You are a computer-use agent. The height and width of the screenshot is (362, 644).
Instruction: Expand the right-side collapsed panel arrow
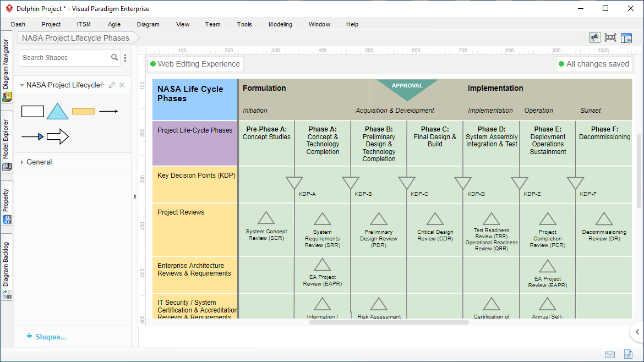(637, 332)
